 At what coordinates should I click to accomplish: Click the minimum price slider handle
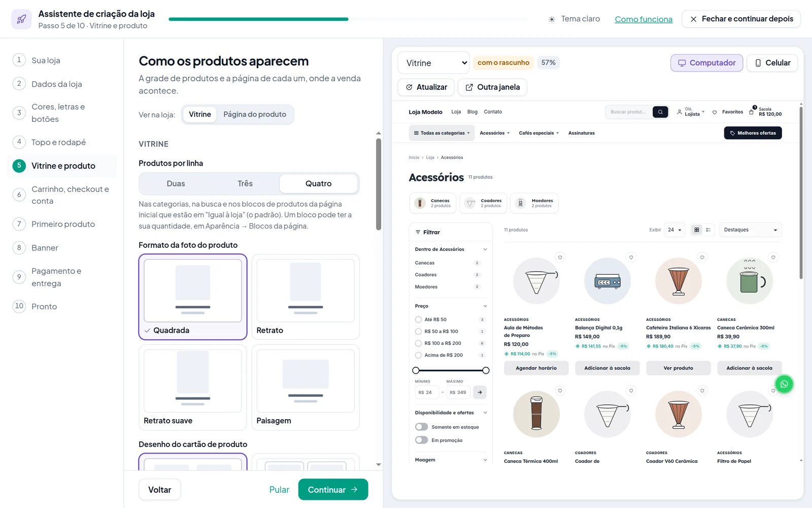416,370
